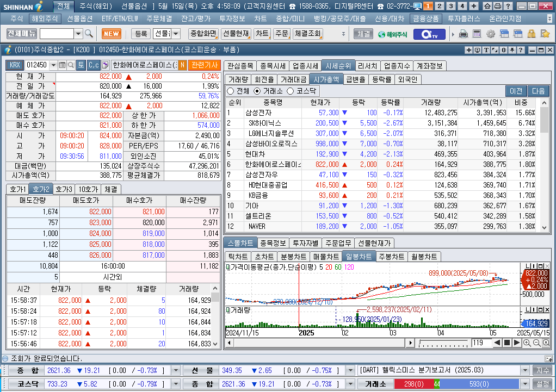Click the 해외주식 globe icon

click(392, 34)
